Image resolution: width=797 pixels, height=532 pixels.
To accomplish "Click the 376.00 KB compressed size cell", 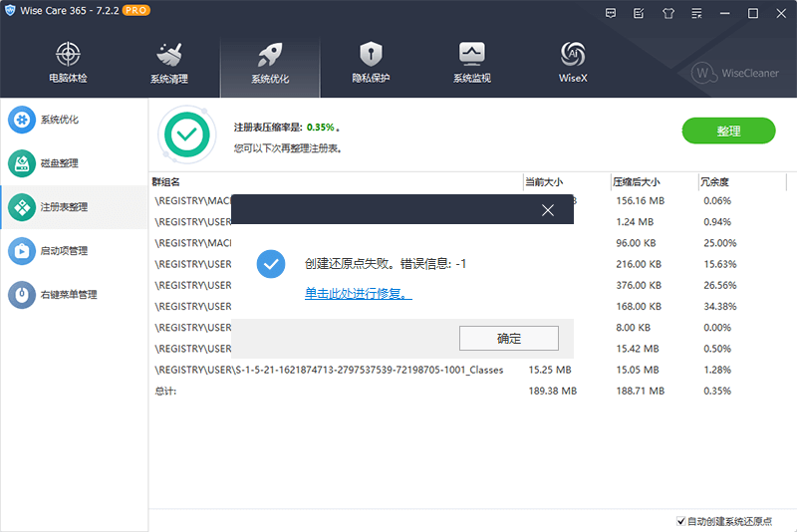I will click(x=639, y=285).
